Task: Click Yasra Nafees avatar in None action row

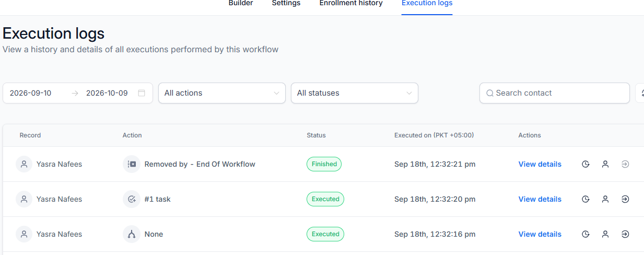Action: coord(24,234)
